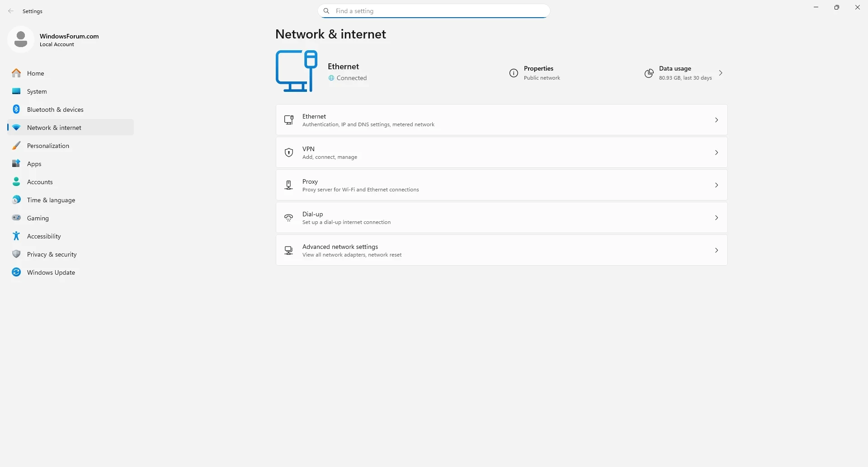Click the Apps icon in sidebar
Viewport: 868px width, 467px height.
click(x=16, y=163)
